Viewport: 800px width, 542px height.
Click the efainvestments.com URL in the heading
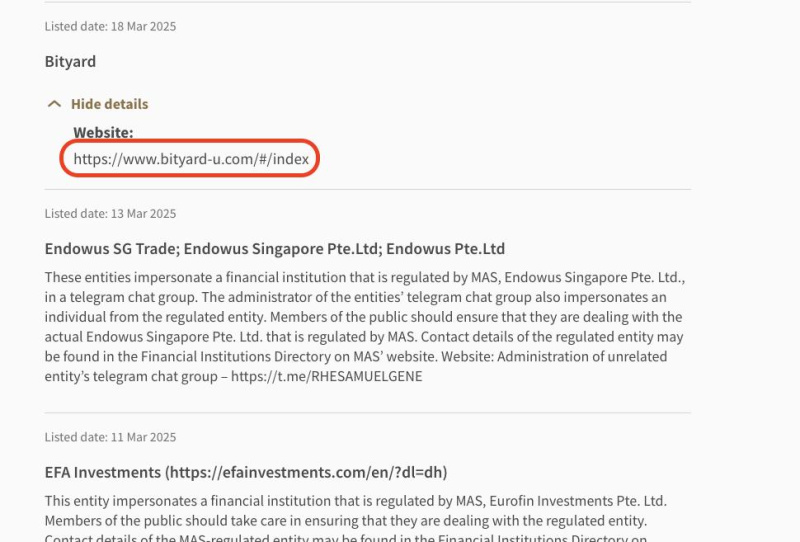coord(306,472)
